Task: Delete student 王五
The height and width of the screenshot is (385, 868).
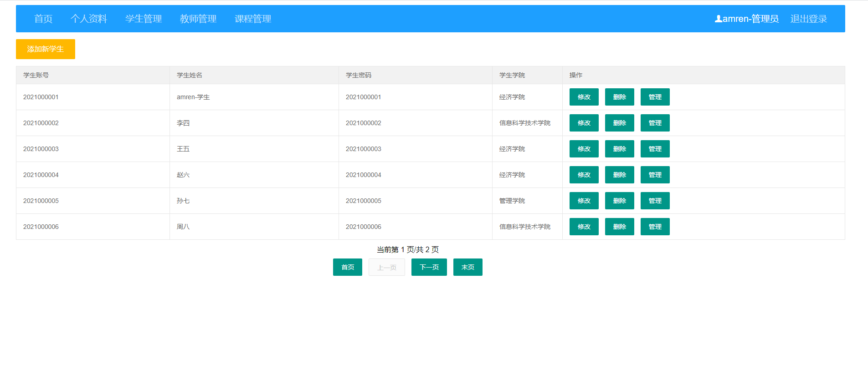Action: click(620, 149)
